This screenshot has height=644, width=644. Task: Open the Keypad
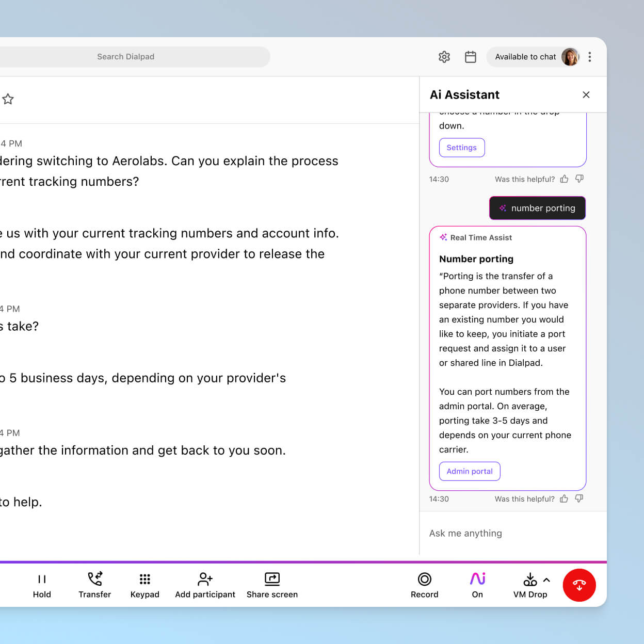point(145,586)
